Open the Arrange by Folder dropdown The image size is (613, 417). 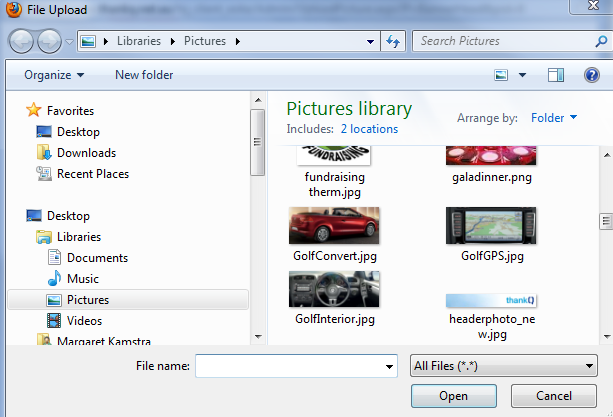(554, 118)
